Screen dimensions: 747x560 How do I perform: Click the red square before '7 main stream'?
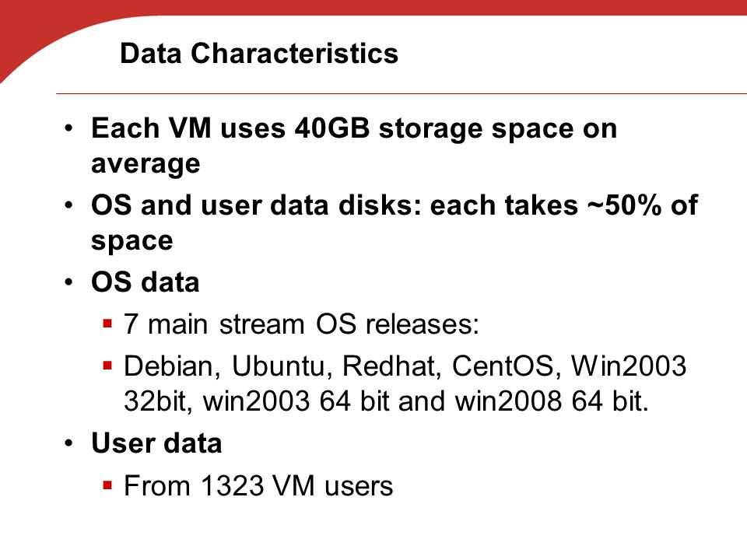pos(107,324)
